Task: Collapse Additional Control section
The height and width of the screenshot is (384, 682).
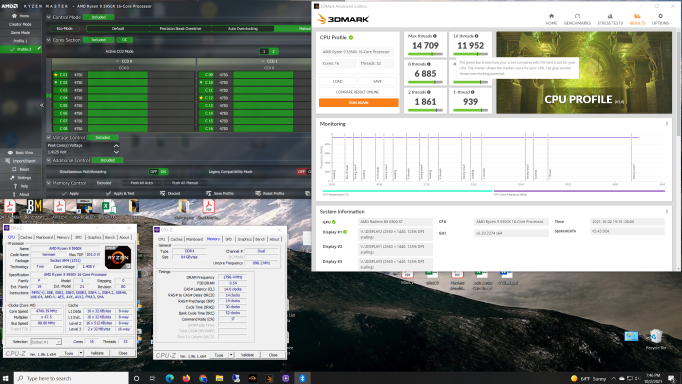Action: pos(49,160)
